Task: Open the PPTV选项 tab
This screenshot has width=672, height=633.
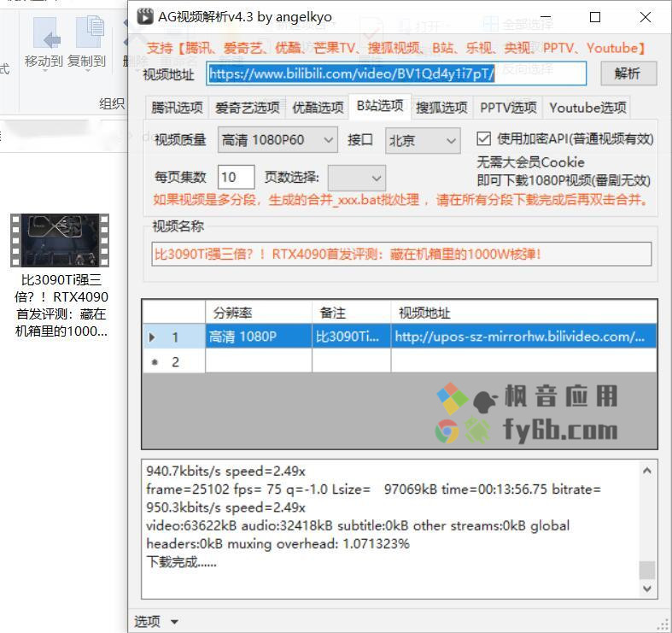Action: click(x=508, y=108)
